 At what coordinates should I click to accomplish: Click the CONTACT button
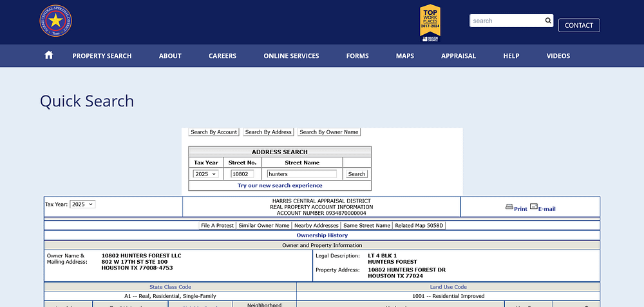coord(579,25)
